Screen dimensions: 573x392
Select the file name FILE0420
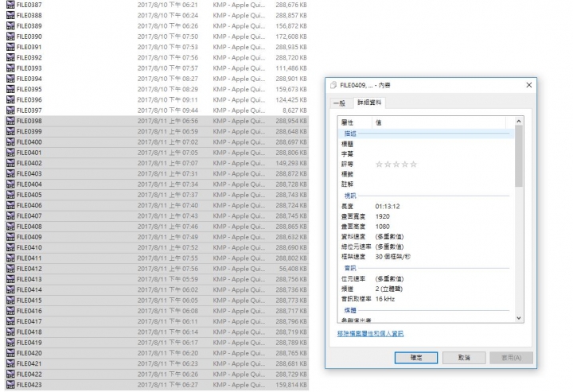[29, 353]
